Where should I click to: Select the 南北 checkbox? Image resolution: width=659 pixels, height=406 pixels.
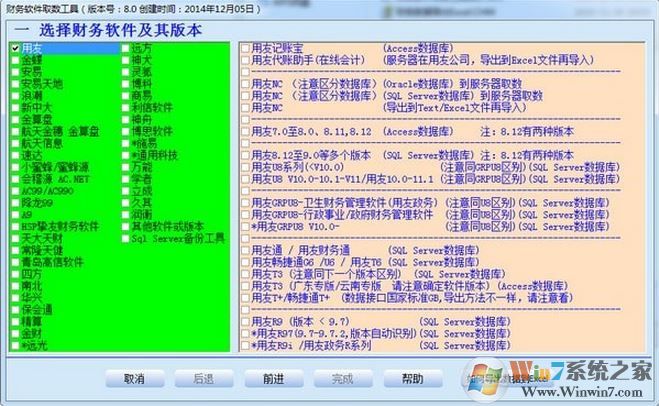point(16,286)
